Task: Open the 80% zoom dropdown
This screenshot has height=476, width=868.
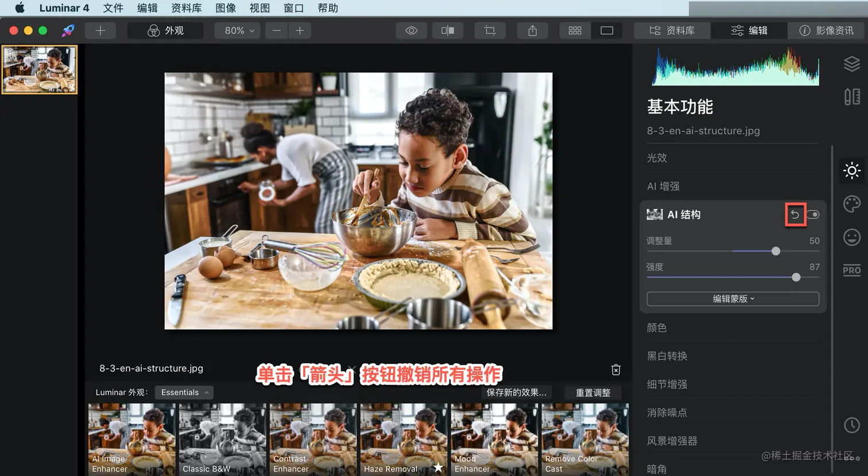Action: pyautogui.click(x=238, y=30)
